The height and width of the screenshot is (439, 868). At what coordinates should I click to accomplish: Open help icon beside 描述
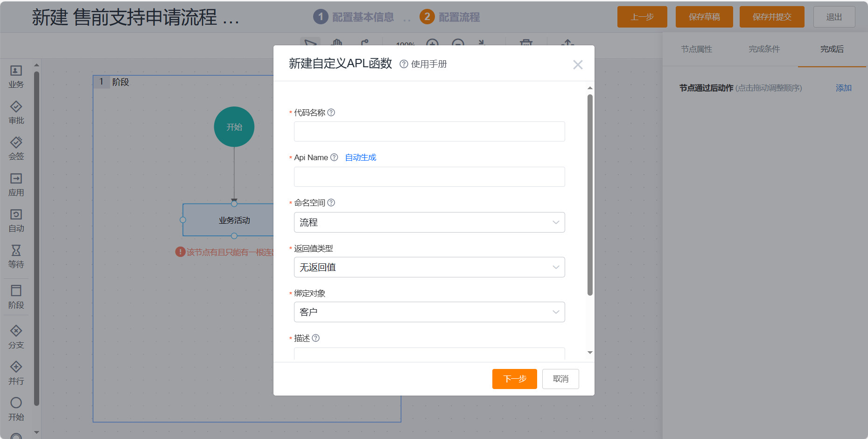click(x=316, y=338)
